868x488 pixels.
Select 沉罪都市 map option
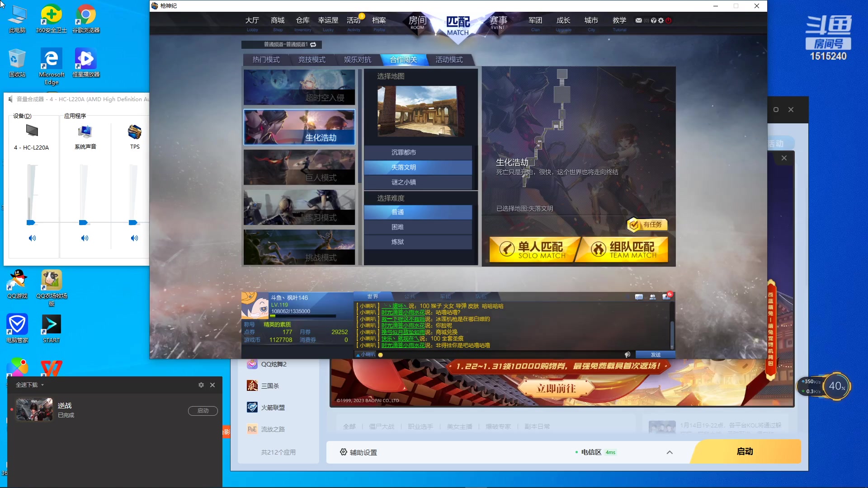[x=418, y=153]
